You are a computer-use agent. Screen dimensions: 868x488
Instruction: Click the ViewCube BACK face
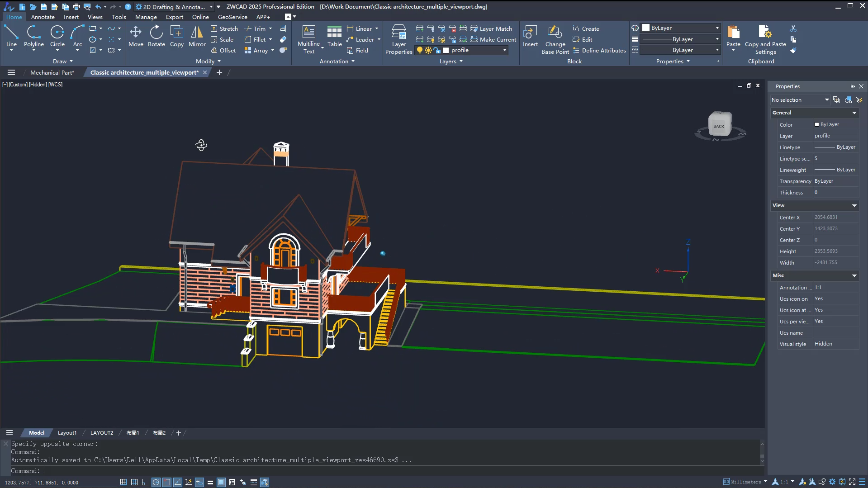[x=719, y=126]
